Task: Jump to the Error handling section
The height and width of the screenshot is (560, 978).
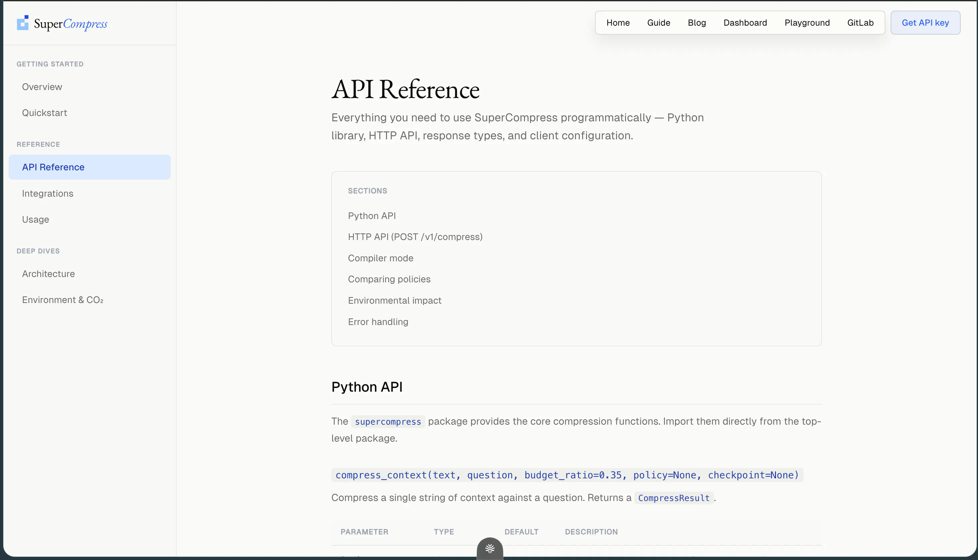Action: pos(378,322)
